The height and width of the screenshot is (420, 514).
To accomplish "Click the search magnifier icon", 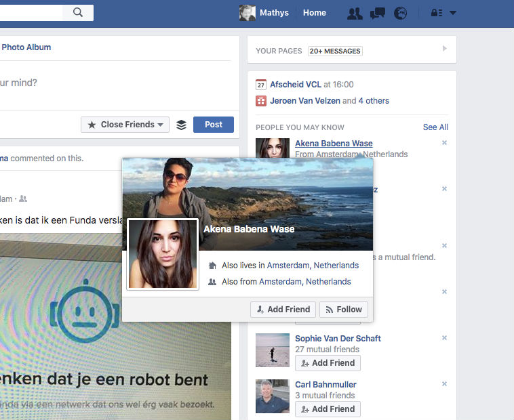I will pos(78,12).
